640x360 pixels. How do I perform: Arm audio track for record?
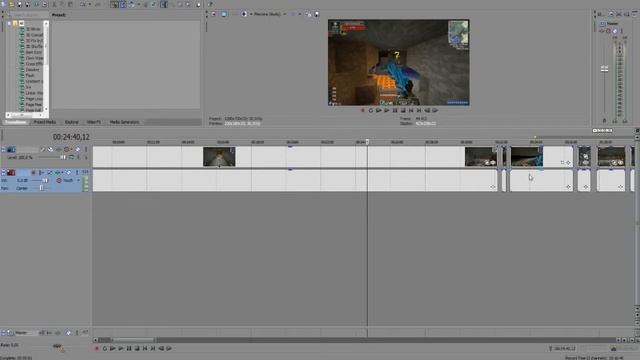(33, 173)
